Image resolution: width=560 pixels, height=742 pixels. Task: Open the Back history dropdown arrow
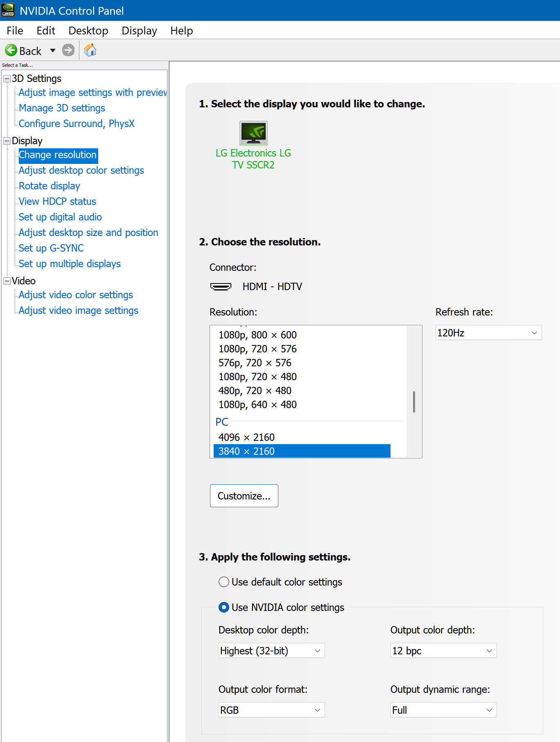(53, 50)
